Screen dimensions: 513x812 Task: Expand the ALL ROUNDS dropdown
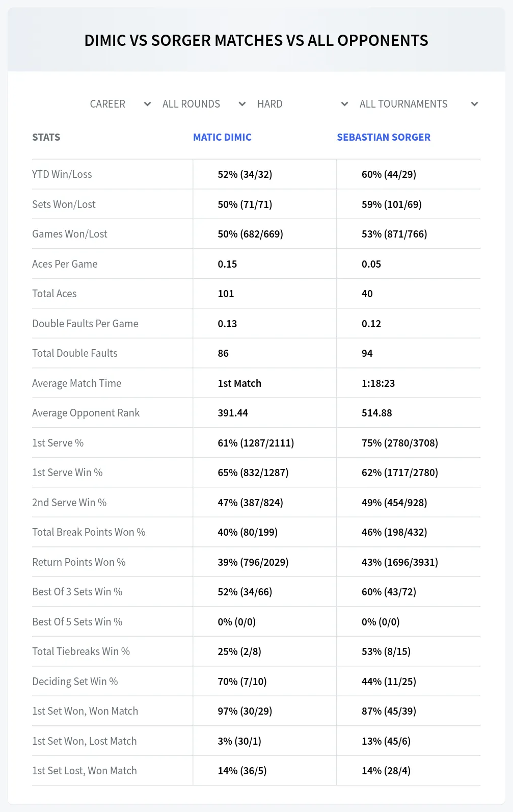click(x=204, y=104)
